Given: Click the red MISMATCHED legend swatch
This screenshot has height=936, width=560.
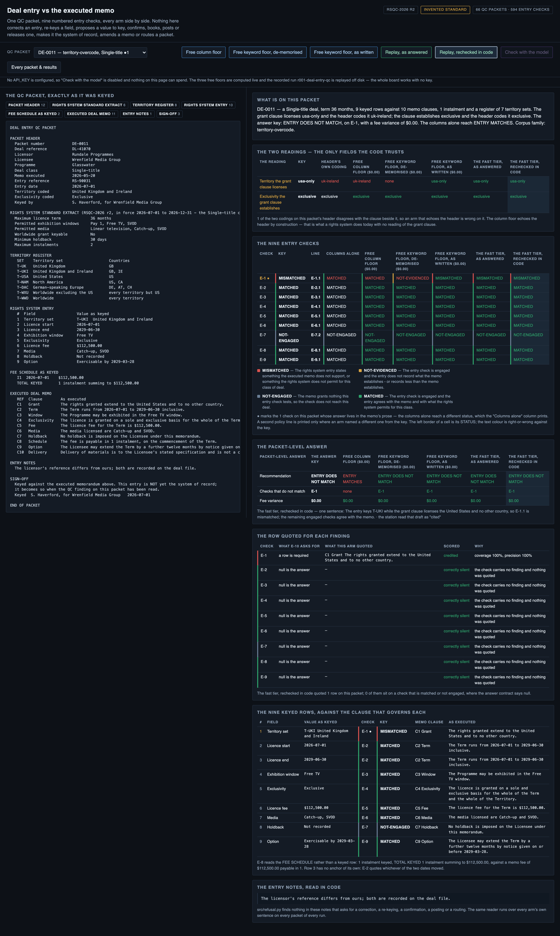Looking at the screenshot, I should tap(259, 370).
